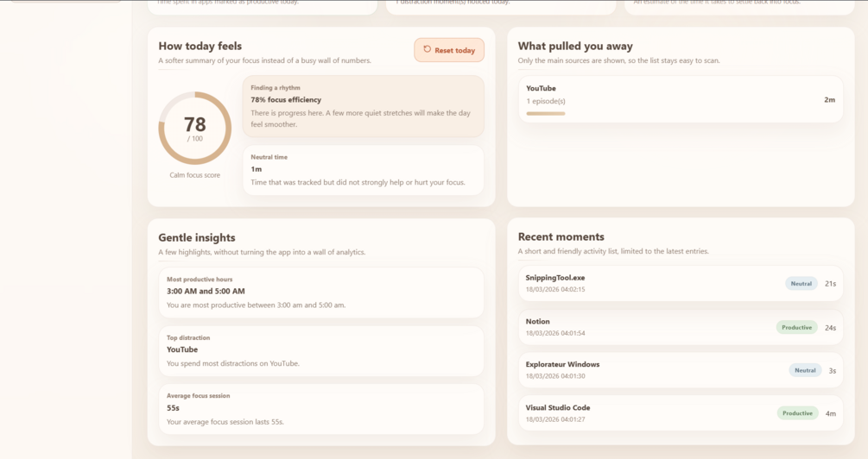868x459 pixels.
Task: Select the Notion activity entry
Action: pyautogui.click(x=639, y=327)
